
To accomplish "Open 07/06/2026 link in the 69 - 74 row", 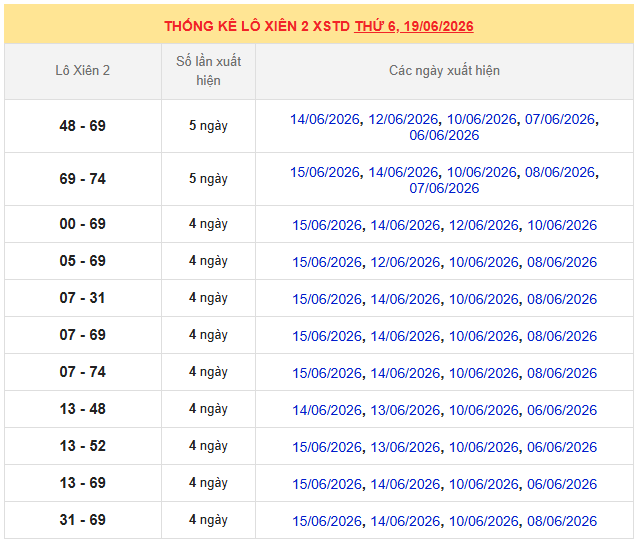I will [x=444, y=189].
